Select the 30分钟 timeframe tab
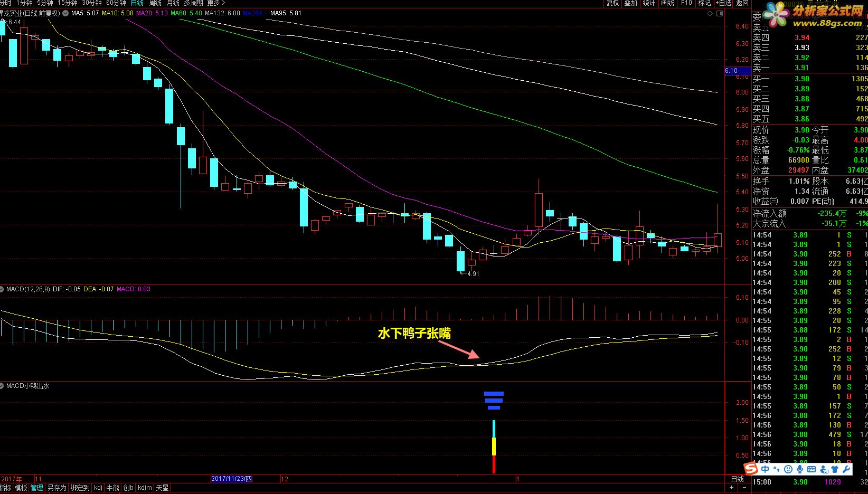Image resolution: width=868 pixels, height=494 pixels. (x=91, y=3)
